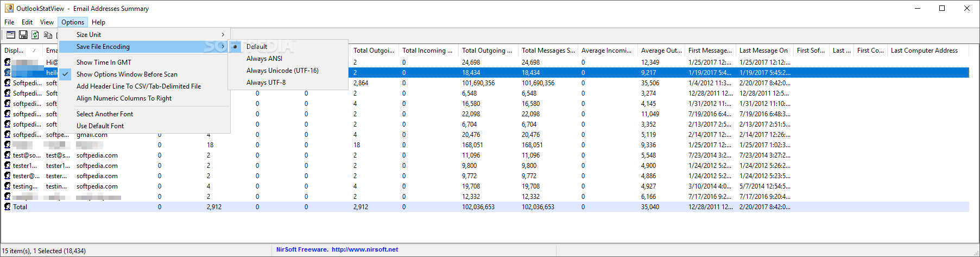The width and height of the screenshot is (980, 257).
Task: Sort by the Displ... column header
Action: coord(22,51)
